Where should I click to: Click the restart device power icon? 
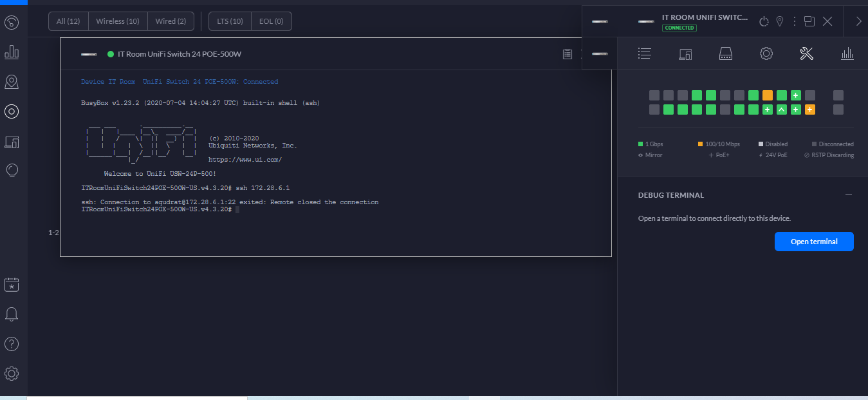[x=764, y=21]
